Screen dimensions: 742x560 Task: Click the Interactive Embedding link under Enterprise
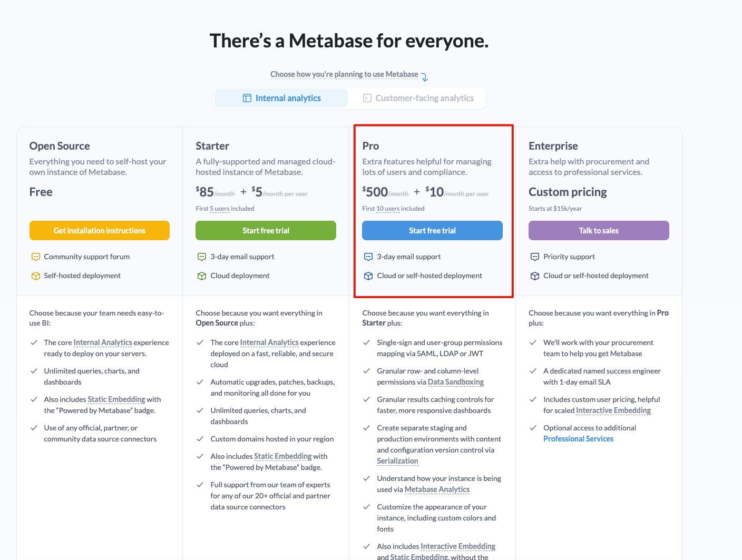click(x=613, y=410)
